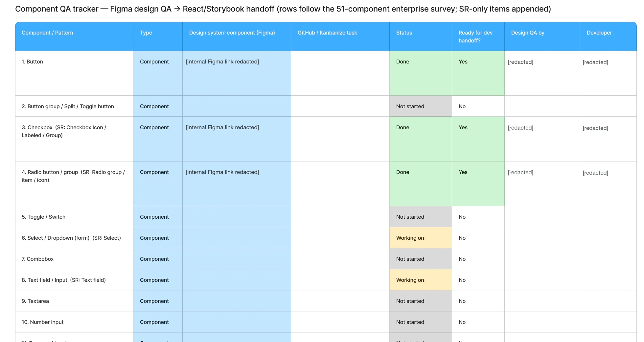Click 'Working on' status for Select / Dropdown
The image size is (644, 342).
pos(421,238)
